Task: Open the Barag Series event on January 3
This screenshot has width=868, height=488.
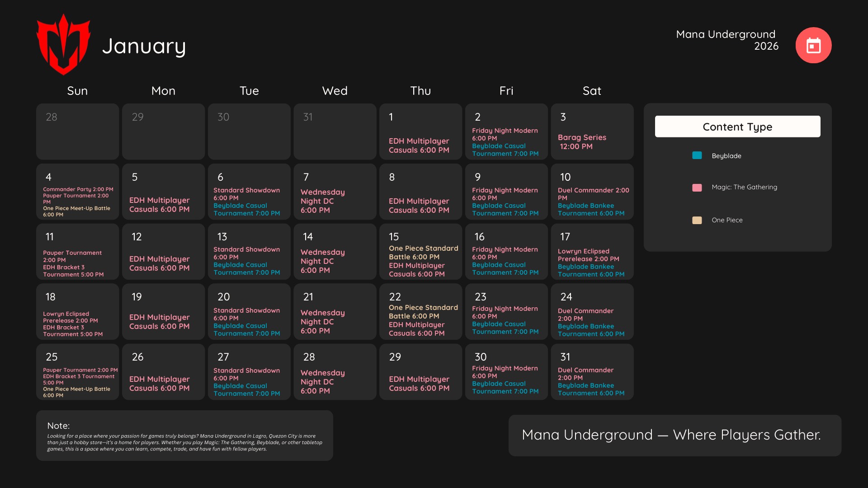Action: pos(581,142)
